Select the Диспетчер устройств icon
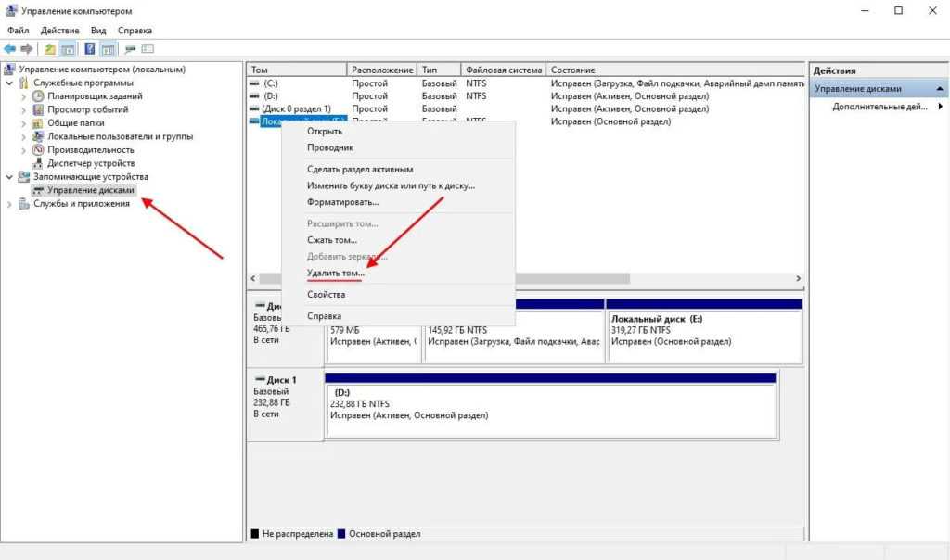The height and width of the screenshot is (560, 950). tap(38, 163)
